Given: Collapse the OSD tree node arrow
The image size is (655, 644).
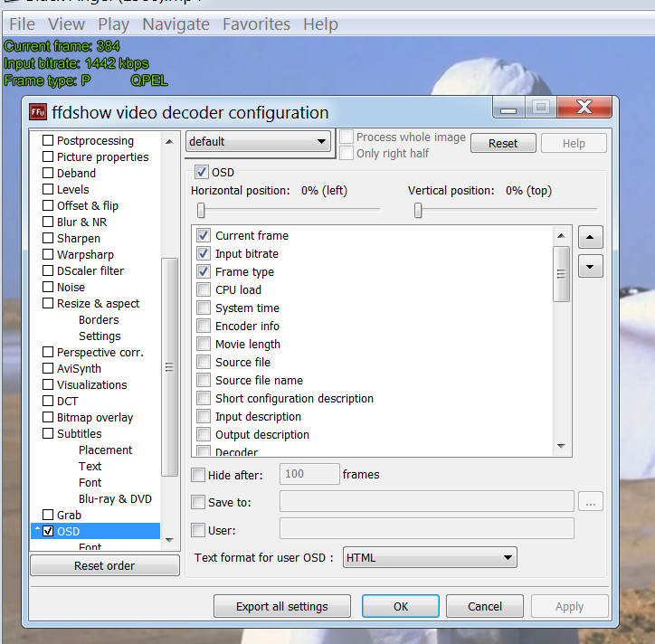Looking at the screenshot, I should coord(37,529).
